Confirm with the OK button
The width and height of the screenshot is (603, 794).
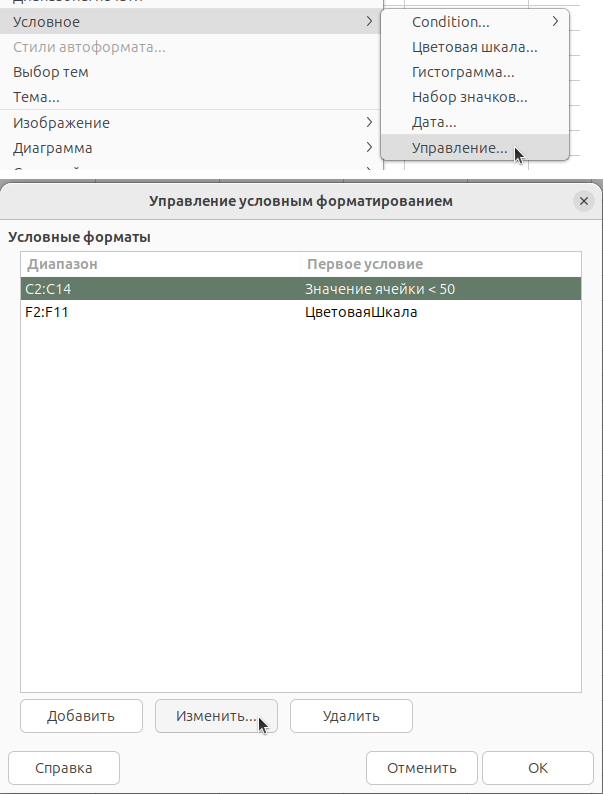(x=538, y=768)
